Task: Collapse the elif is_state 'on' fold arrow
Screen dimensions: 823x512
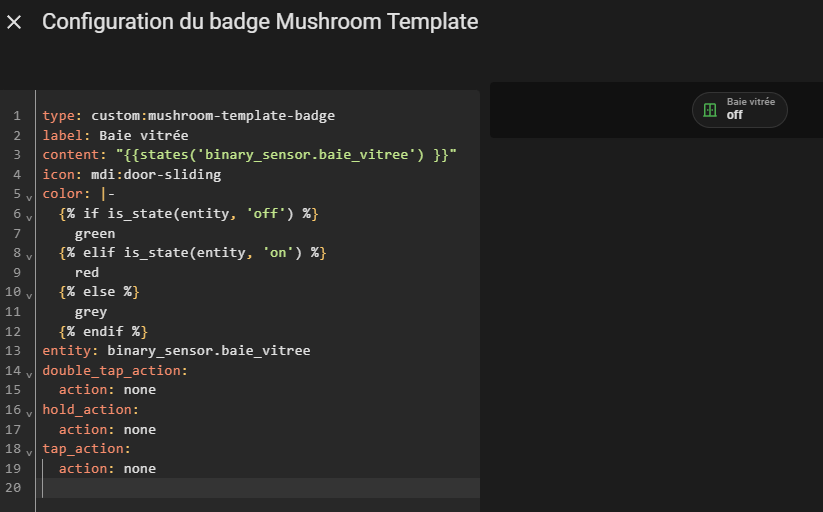Action: tap(29, 257)
